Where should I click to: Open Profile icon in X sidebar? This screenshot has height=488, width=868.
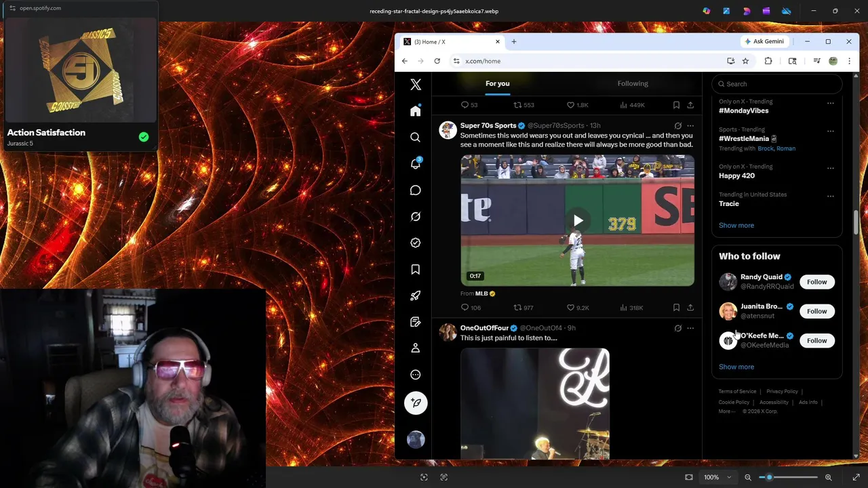[x=416, y=348]
